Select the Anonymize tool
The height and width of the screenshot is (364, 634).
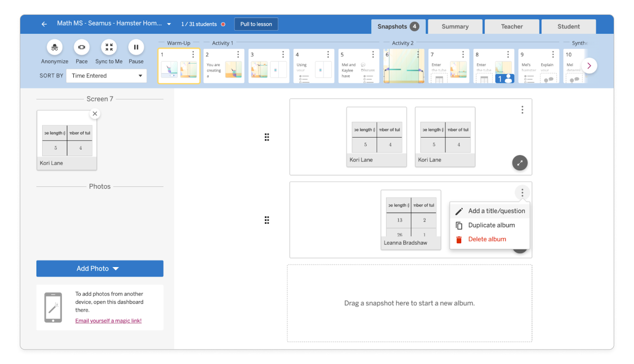tap(54, 48)
